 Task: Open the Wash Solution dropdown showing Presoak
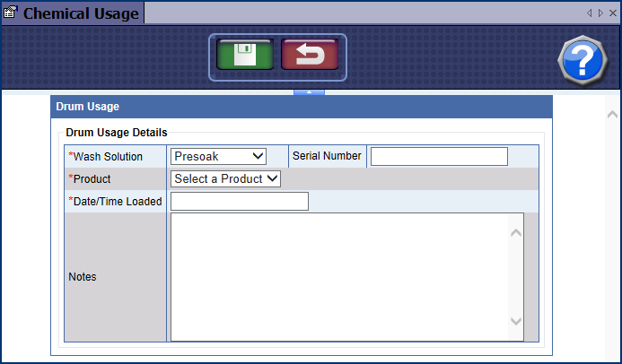[x=219, y=156]
